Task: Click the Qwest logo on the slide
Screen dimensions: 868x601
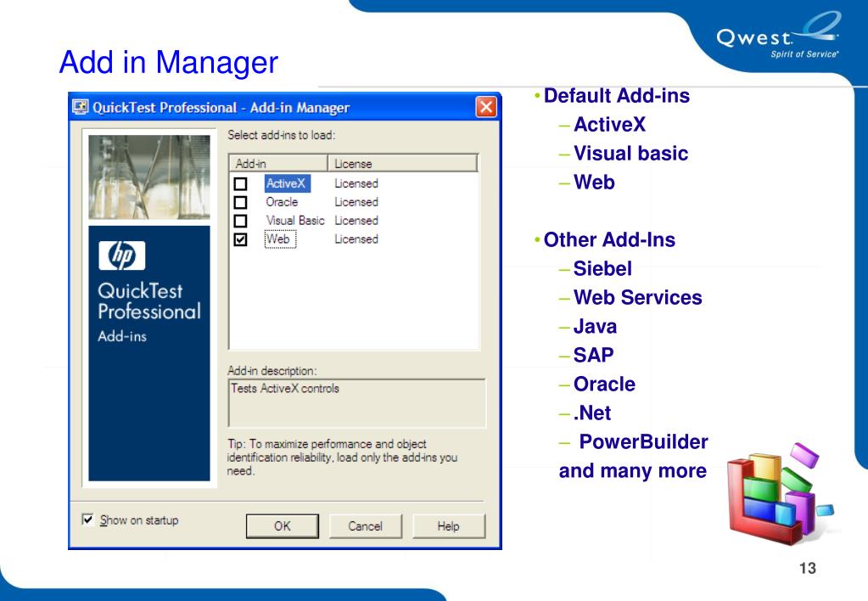Action: [x=778, y=36]
